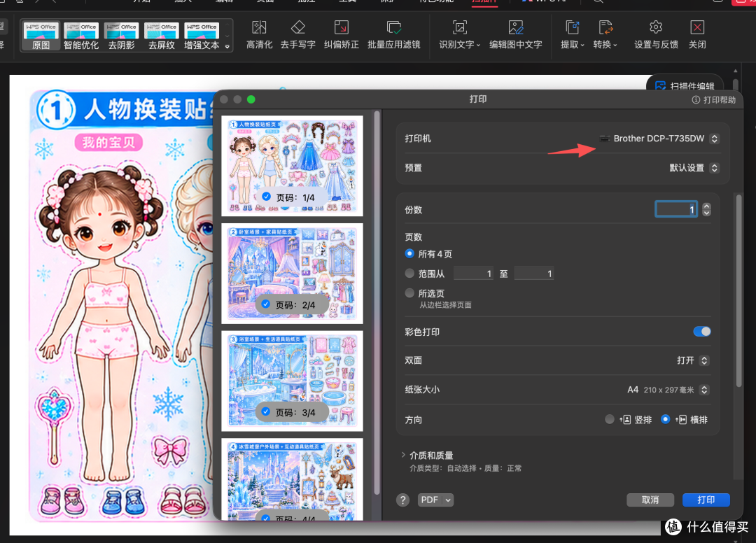Select the 所选页 selected pages radio button
This screenshot has width=756, height=543.
point(409,293)
